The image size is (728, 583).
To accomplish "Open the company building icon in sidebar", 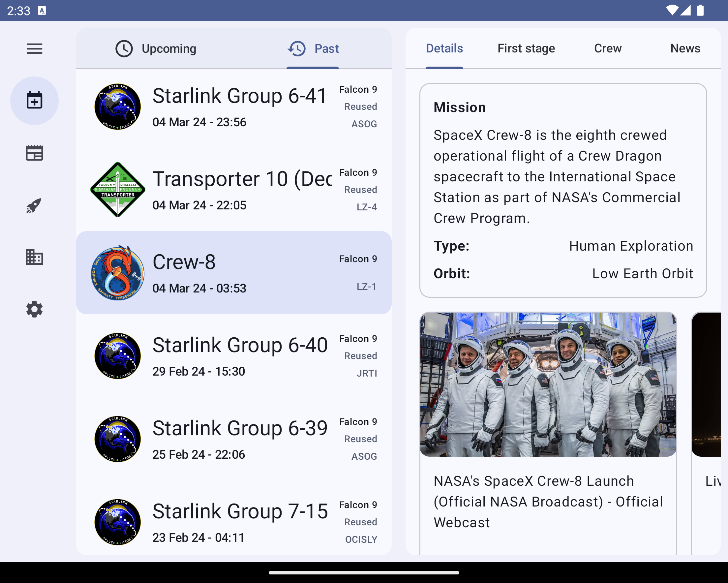I will (x=34, y=258).
